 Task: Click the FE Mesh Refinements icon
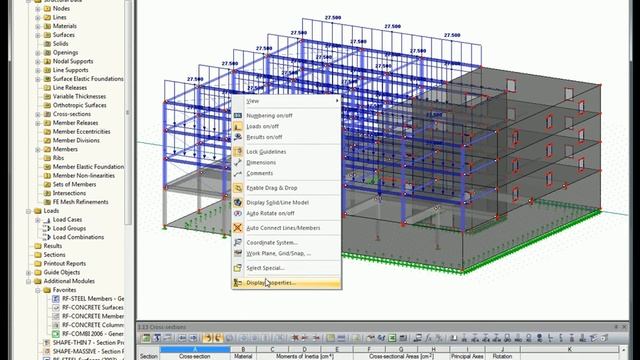47,202
